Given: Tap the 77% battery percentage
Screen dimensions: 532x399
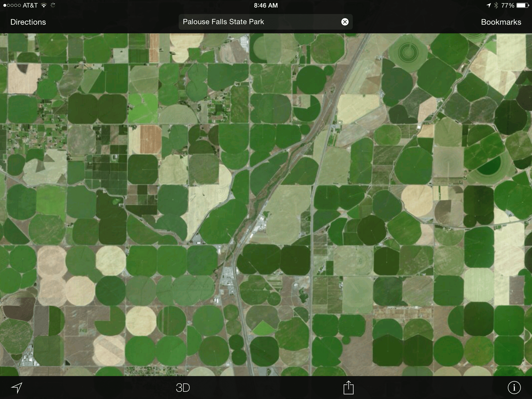Looking at the screenshot, I should pos(508,5).
